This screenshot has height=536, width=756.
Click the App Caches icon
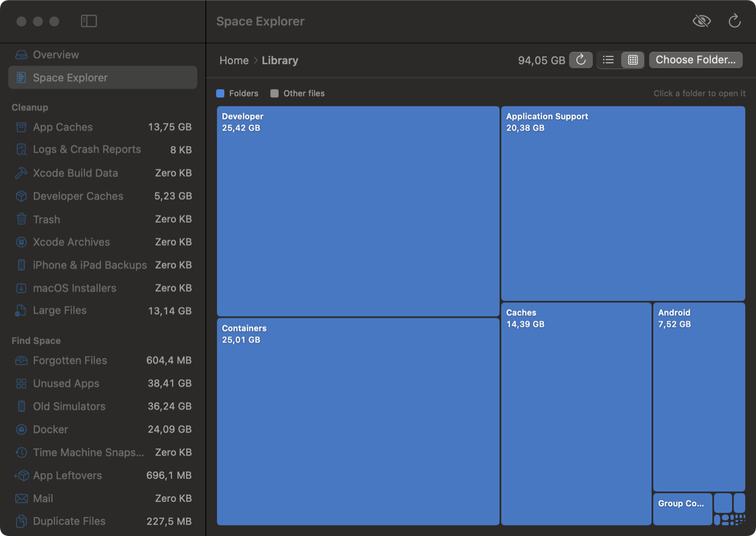pos(21,127)
